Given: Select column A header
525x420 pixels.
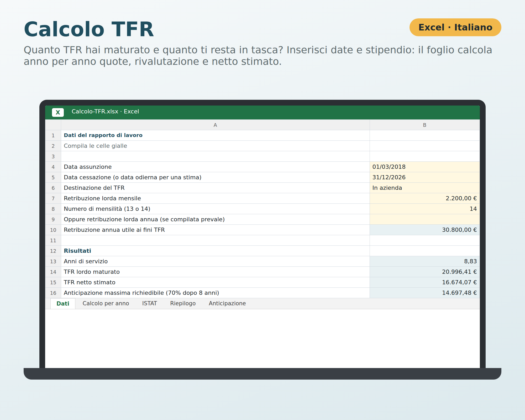Looking at the screenshot, I should point(215,125).
